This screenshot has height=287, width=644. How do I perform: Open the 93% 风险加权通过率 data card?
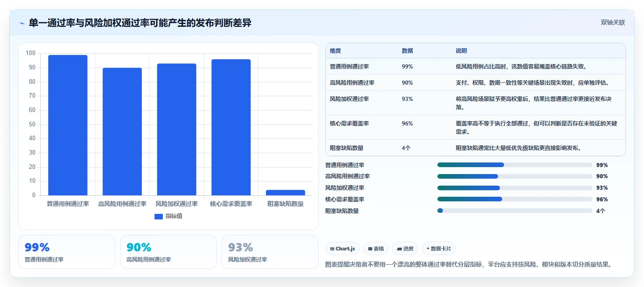[x=270, y=252]
